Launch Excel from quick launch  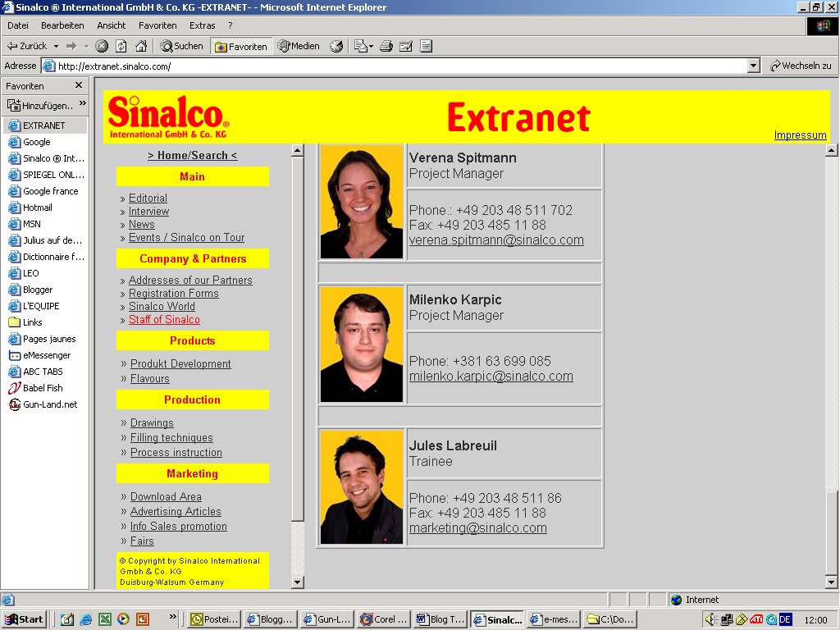pyautogui.click(x=104, y=619)
